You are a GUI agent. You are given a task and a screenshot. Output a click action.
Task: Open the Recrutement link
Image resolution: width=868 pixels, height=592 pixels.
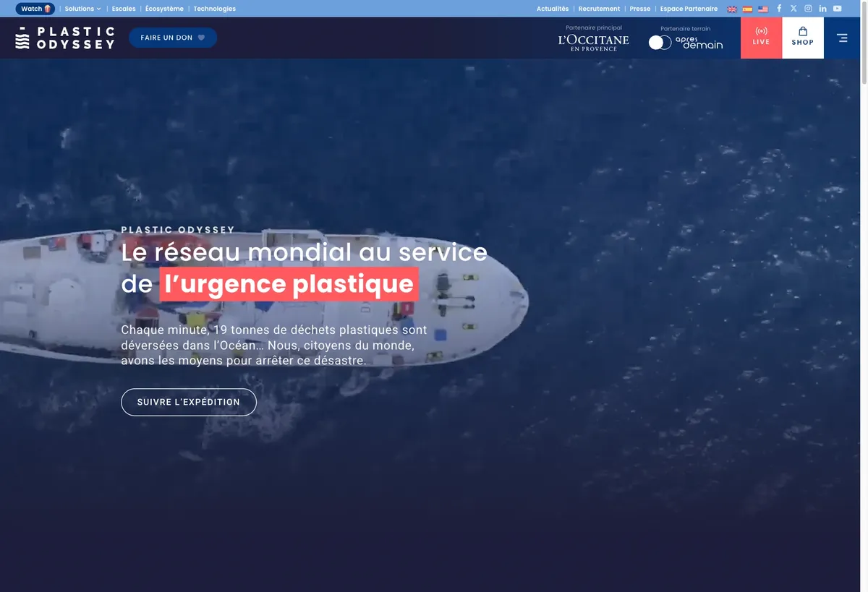point(599,9)
